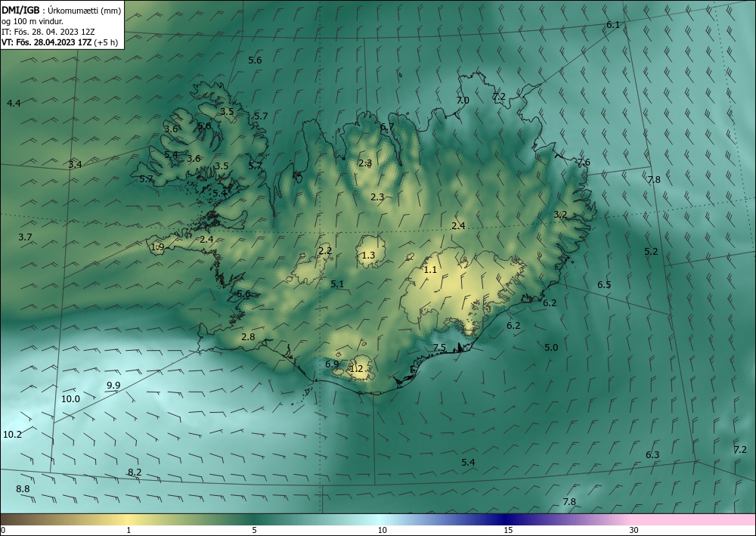Click the map value 5.2

[x=651, y=252]
